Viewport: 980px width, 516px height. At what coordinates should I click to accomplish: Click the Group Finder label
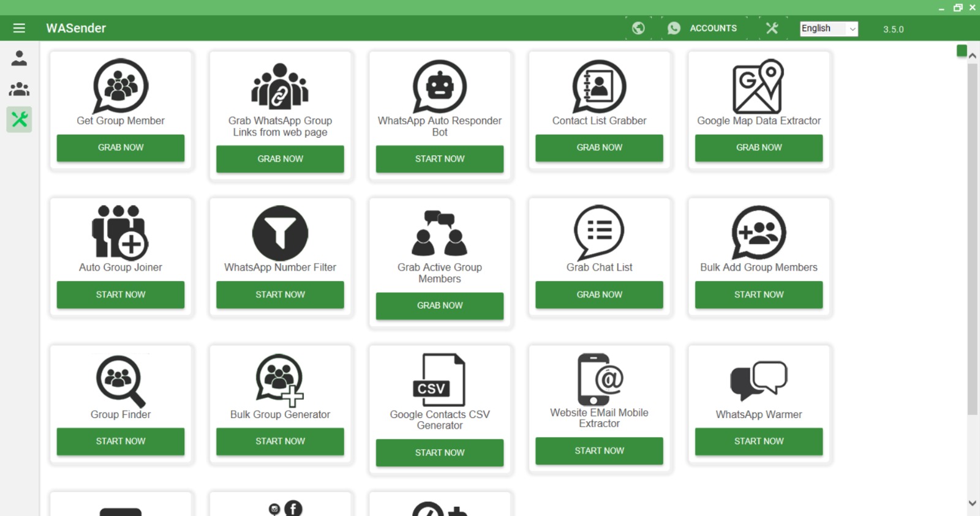[121, 414]
